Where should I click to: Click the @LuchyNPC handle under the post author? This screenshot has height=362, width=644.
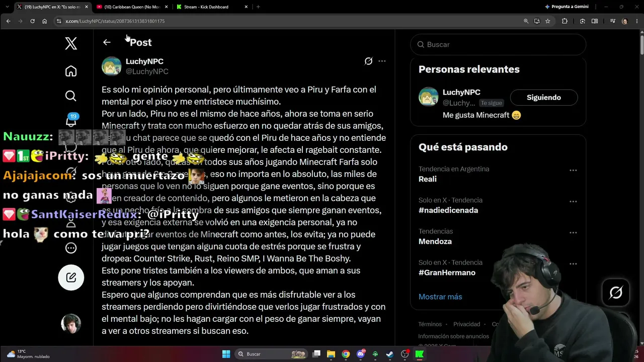[x=147, y=71]
